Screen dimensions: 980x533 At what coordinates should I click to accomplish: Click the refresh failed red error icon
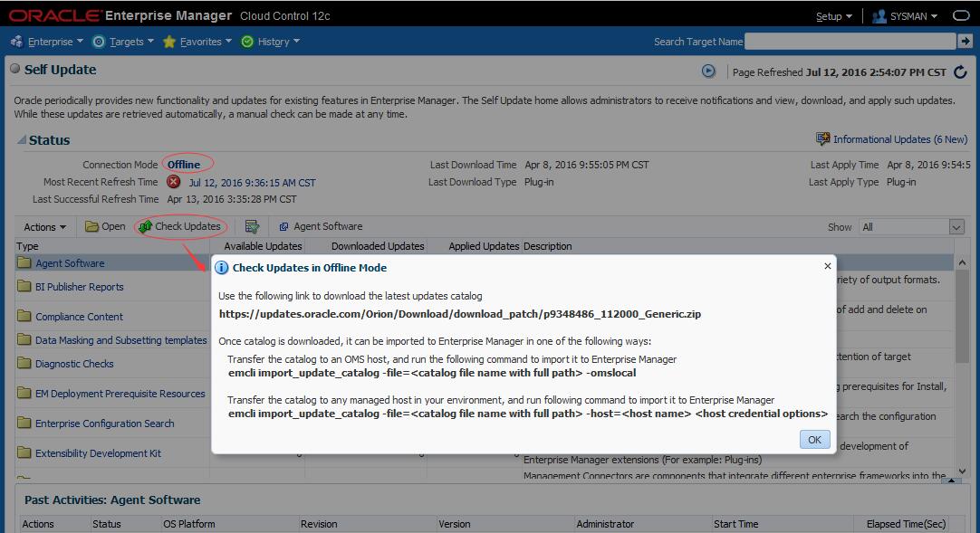174,182
